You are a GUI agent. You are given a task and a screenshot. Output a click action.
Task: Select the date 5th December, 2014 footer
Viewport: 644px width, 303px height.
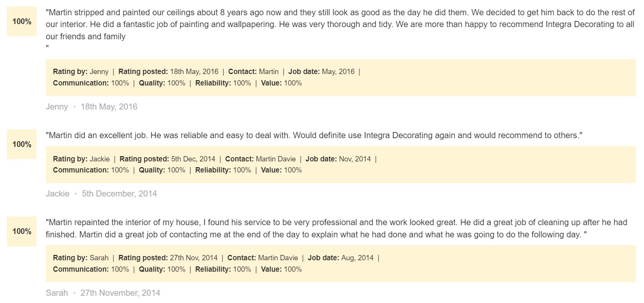coord(120,194)
